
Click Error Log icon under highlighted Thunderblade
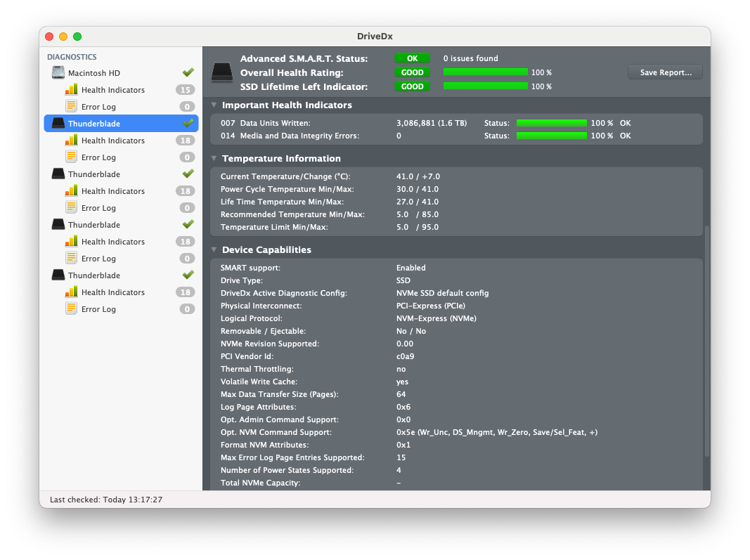pyautogui.click(x=71, y=157)
